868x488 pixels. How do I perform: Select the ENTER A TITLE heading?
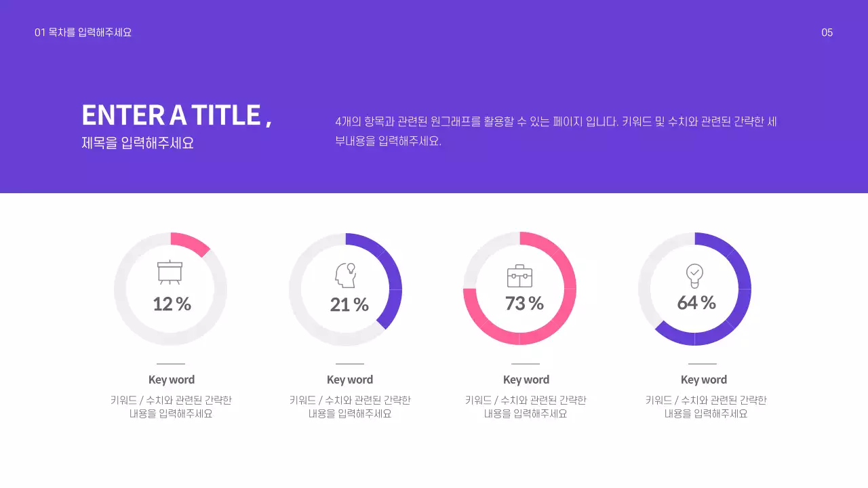point(176,115)
